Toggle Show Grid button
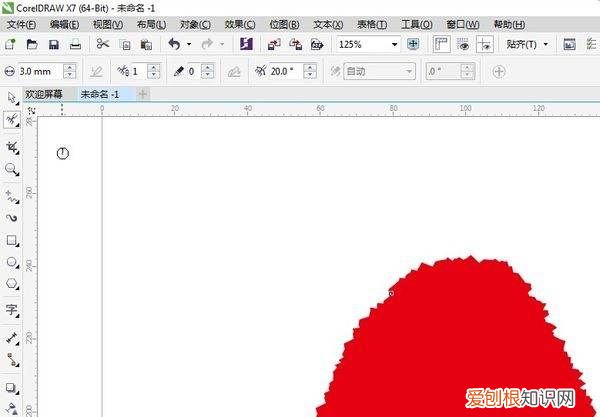 [x=463, y=45]
